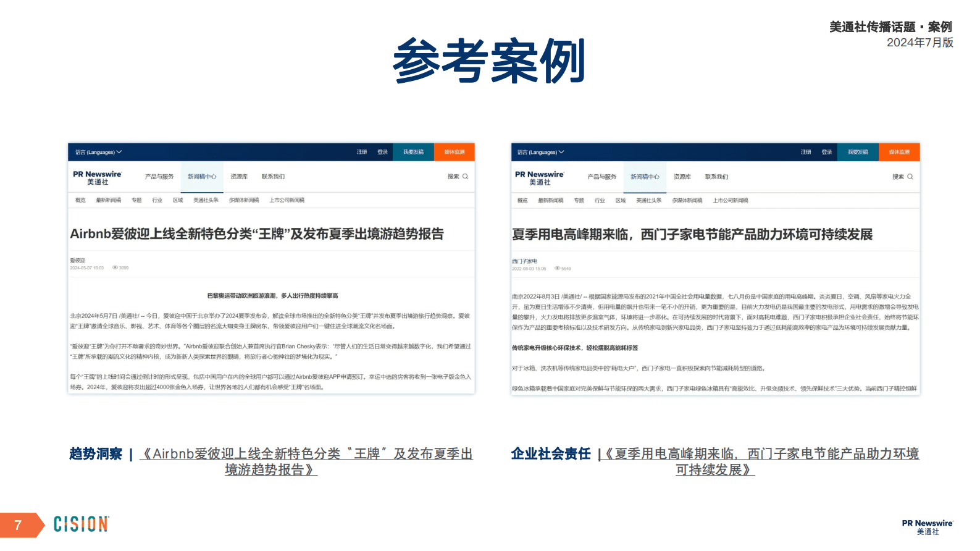This screenshot has height=551, width=980.
Task: Click 区域 subnav in the 西门子 page
Action: [621, 201]
